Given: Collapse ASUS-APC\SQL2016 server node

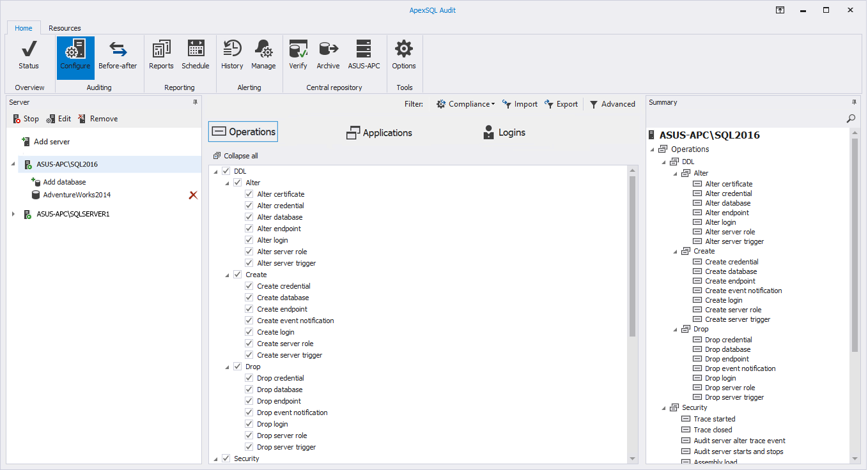Looking at the screenshot, I should [13, 164].
